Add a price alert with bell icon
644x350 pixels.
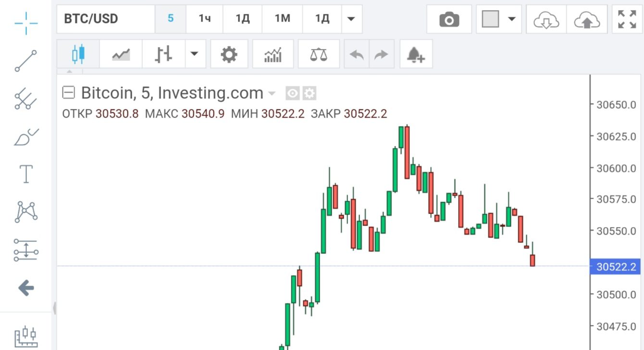[416, 54]
